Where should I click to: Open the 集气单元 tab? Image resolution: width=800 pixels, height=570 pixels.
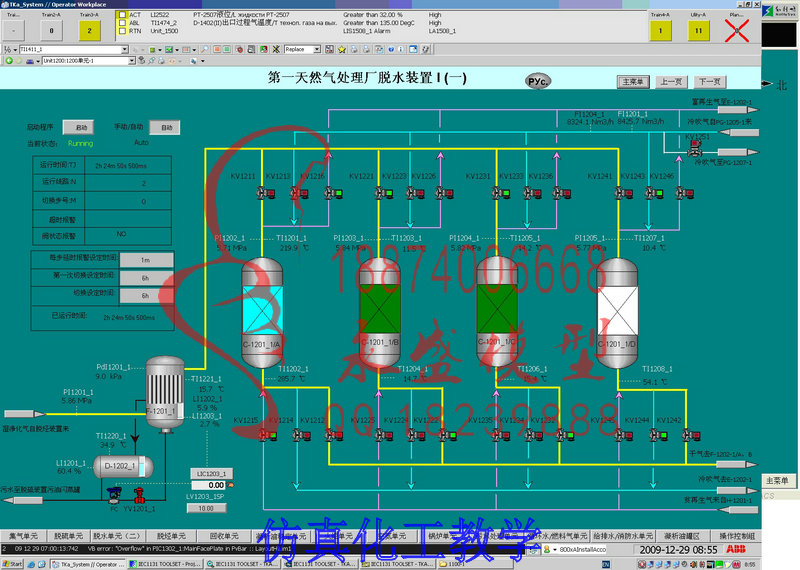[24, 536]
